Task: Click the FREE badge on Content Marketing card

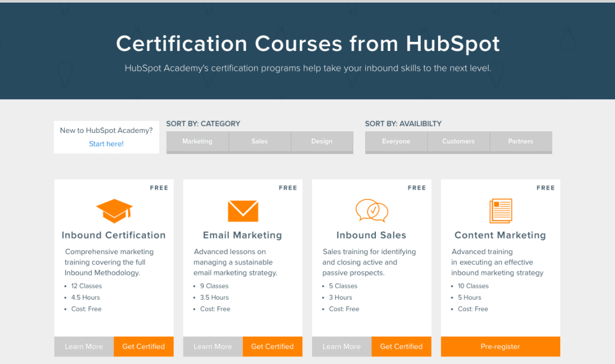Action: point(546,188)
